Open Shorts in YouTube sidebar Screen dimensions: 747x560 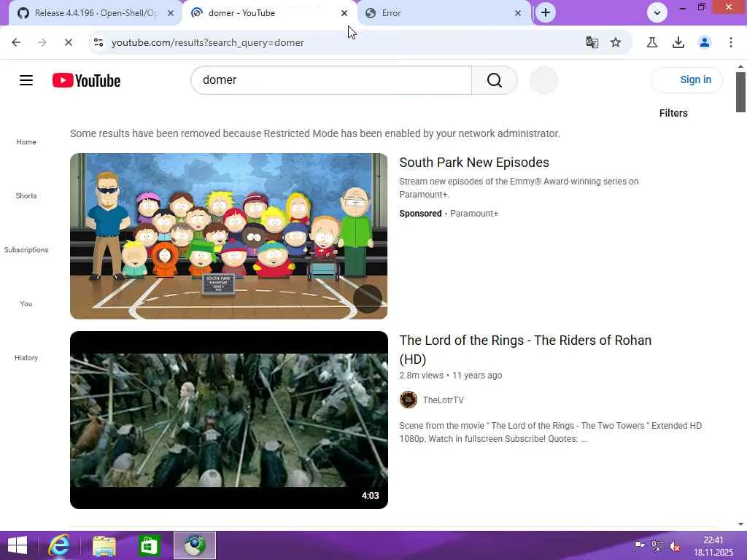point(26,195)
